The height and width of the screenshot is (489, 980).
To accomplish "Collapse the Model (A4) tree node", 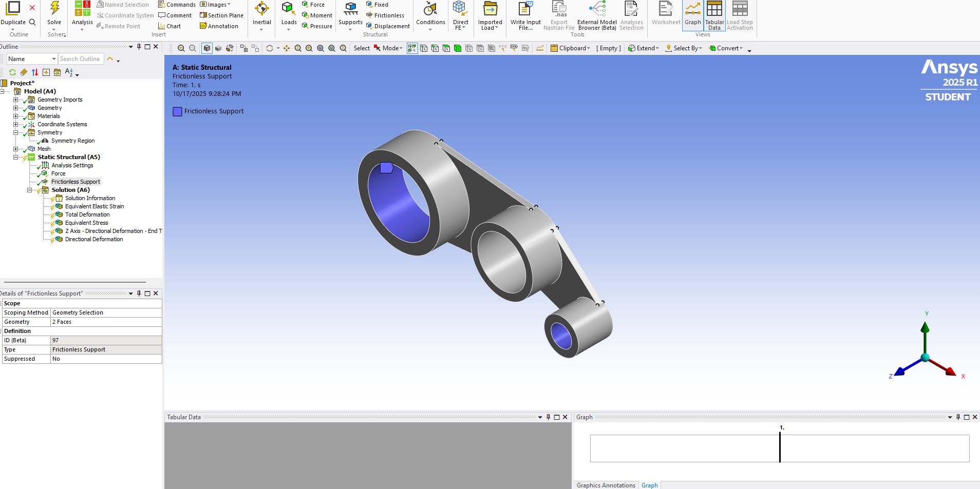I will [x=2, y=91].
